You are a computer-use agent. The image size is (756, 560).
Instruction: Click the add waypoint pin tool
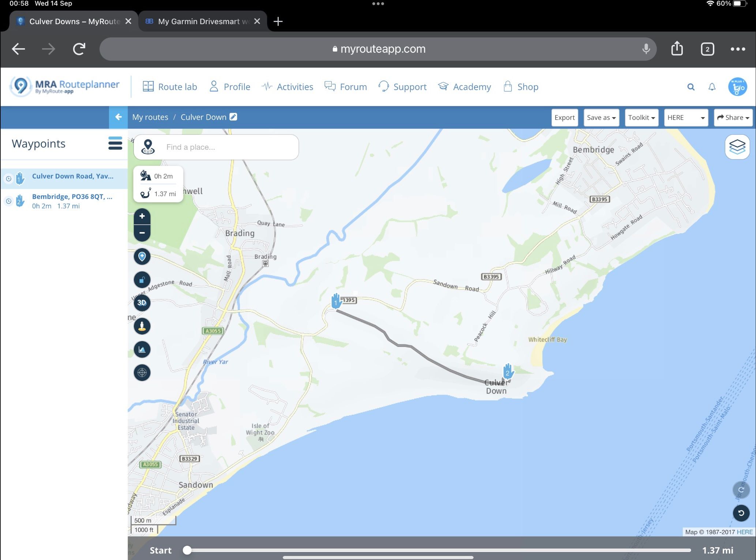142,257
